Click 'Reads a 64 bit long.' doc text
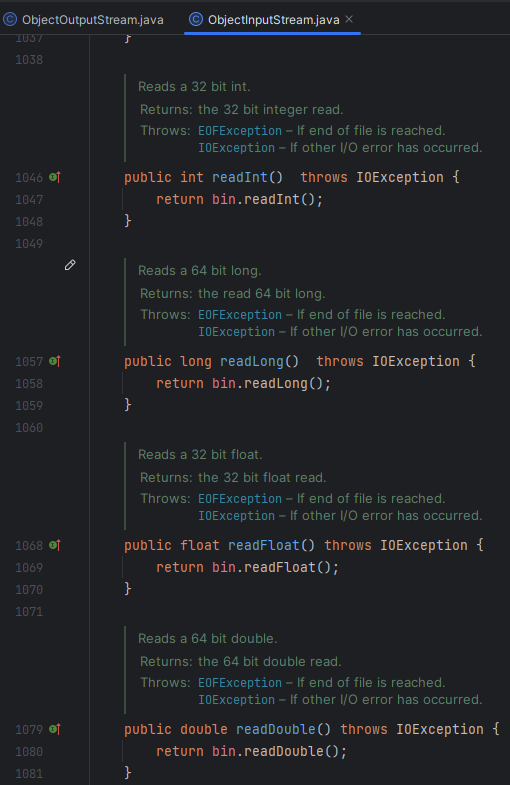 point(200,271)
